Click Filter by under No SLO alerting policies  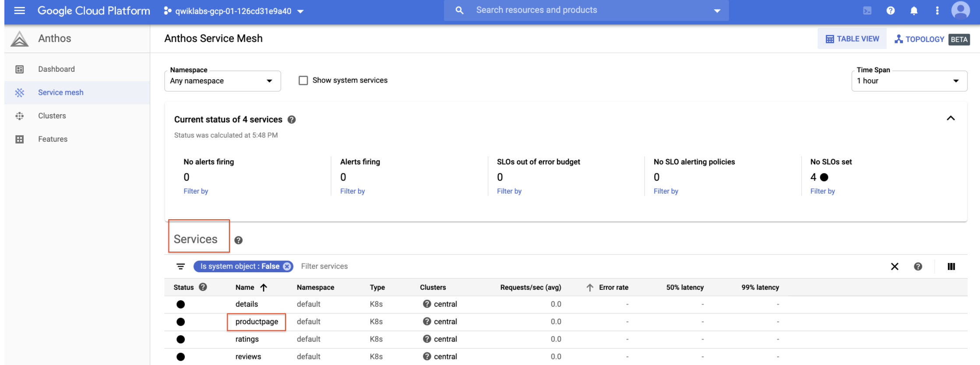[x=666, y=191]
